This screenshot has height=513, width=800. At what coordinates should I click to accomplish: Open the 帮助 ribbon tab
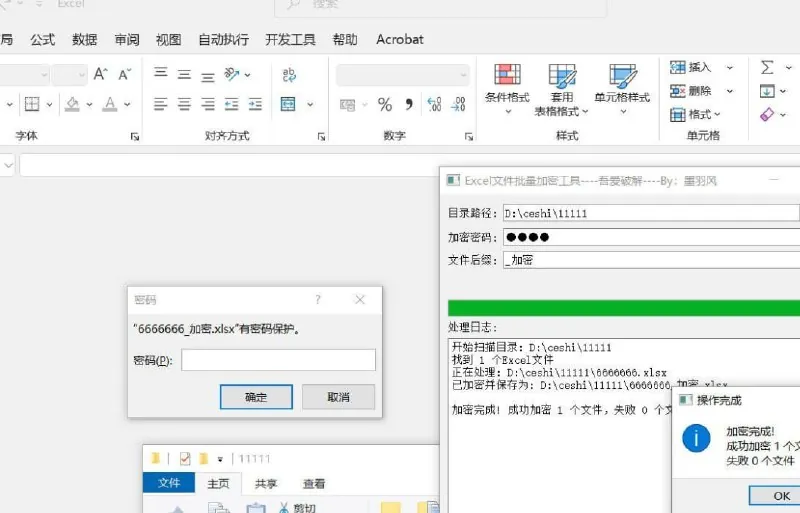[x=345, y=39]
